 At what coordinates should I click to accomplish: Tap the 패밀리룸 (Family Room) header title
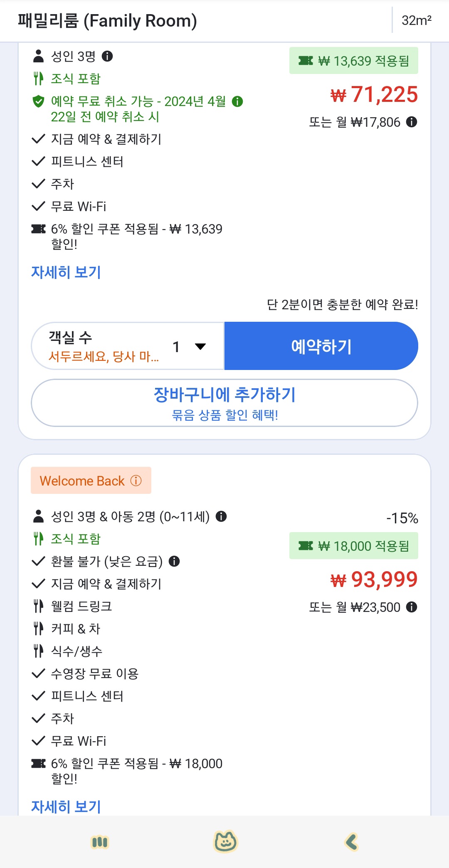[x=107, y=21]
